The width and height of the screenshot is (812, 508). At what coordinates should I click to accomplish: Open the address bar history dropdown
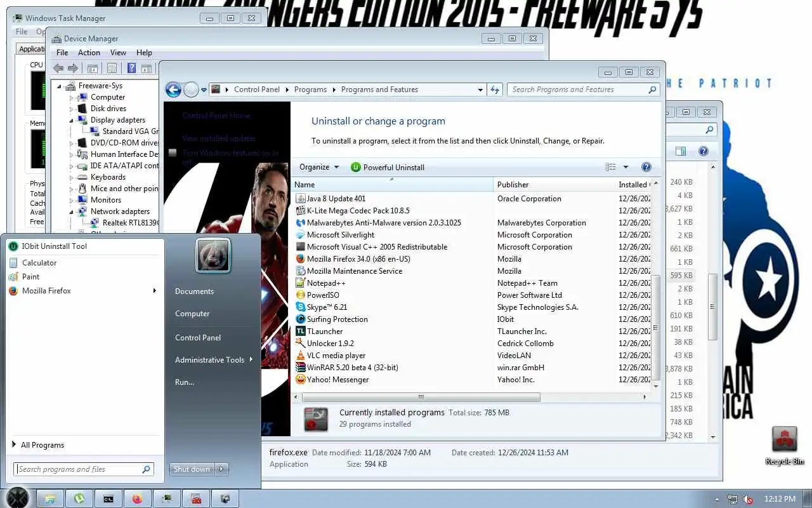(480, 90)
